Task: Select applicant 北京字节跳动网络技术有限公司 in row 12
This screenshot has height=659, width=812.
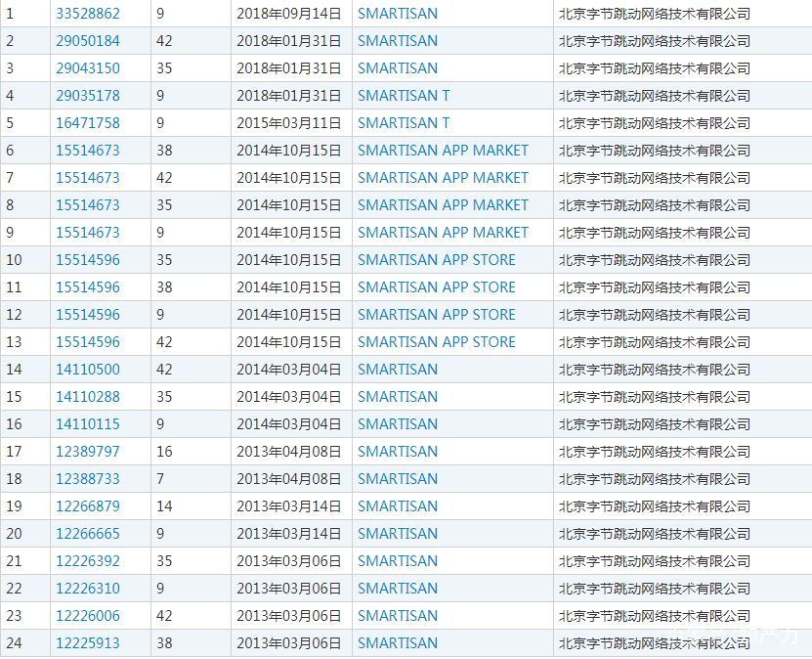Action: [x=655, y=315]
